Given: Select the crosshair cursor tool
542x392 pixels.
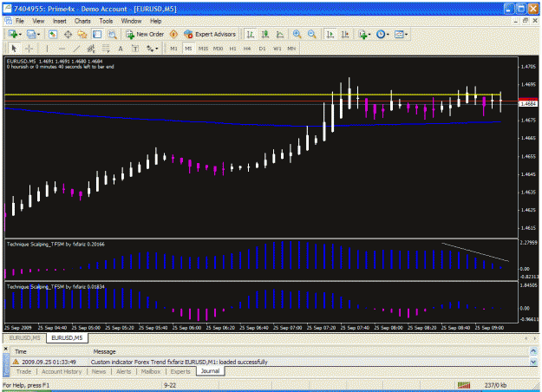Looking at the screenshot, I should 29,49.
